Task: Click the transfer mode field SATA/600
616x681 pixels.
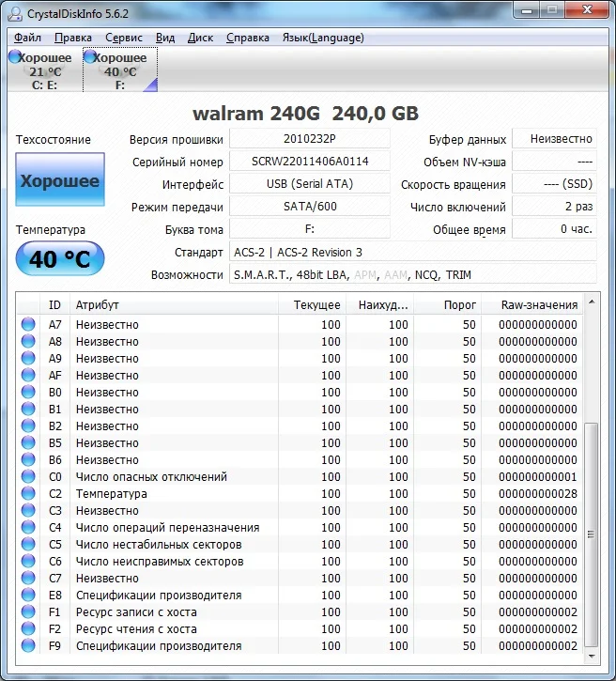Action: pos(310,207)
